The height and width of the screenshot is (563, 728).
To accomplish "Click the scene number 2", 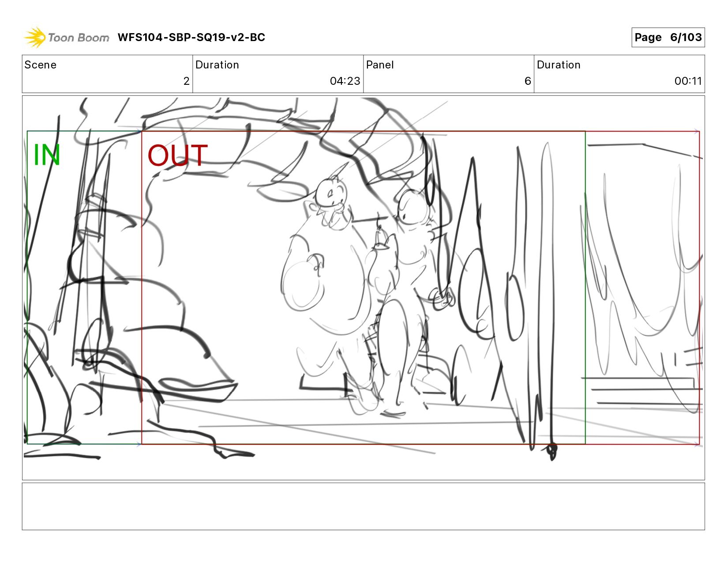I will [x=186, y=81].
